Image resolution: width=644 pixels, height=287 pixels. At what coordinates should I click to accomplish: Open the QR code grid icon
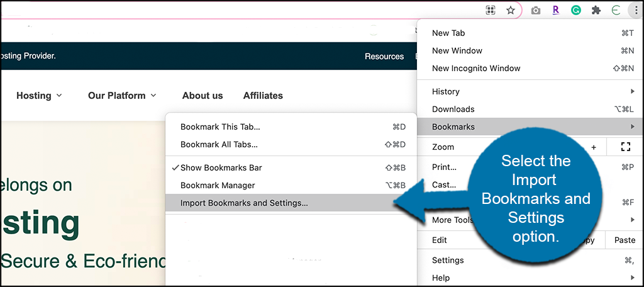(491, 10)
